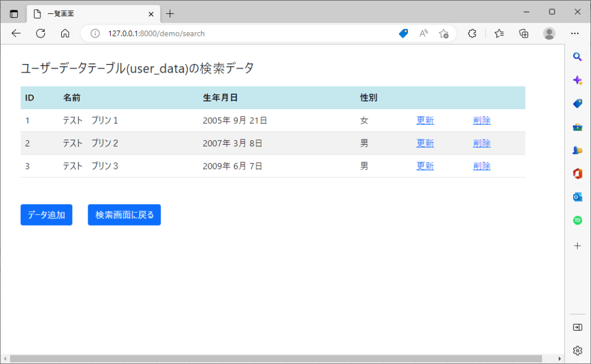591x364 pixels.
Task: Refresh the page with reload icon
Action: click(x=40, y=33)
